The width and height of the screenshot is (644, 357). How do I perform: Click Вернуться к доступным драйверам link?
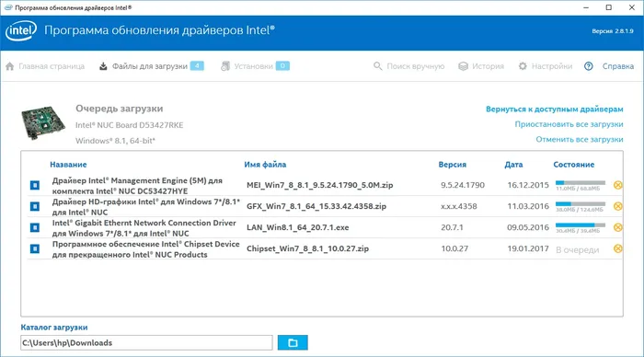click(555, 109)
